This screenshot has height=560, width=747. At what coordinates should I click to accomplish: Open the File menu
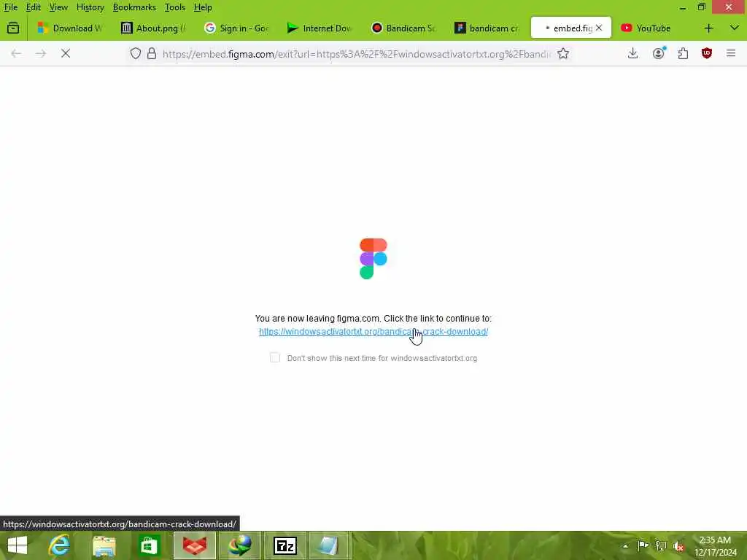pyautogui.click(x=10, y=7)
